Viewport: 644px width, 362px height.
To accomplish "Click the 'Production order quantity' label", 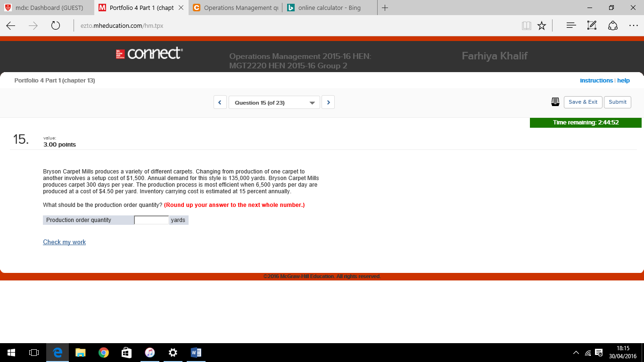I will point(79,220).
